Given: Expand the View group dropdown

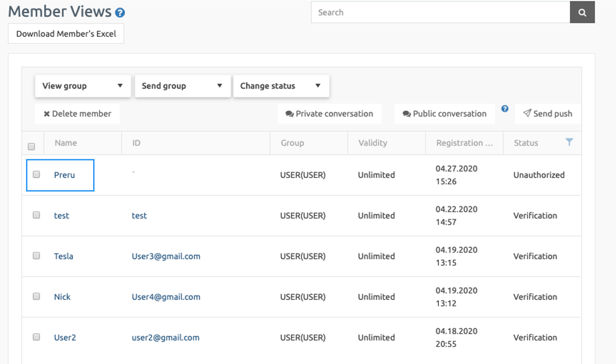Looking at the screenshot, I should pyautogui.click(x=83, y=86).
